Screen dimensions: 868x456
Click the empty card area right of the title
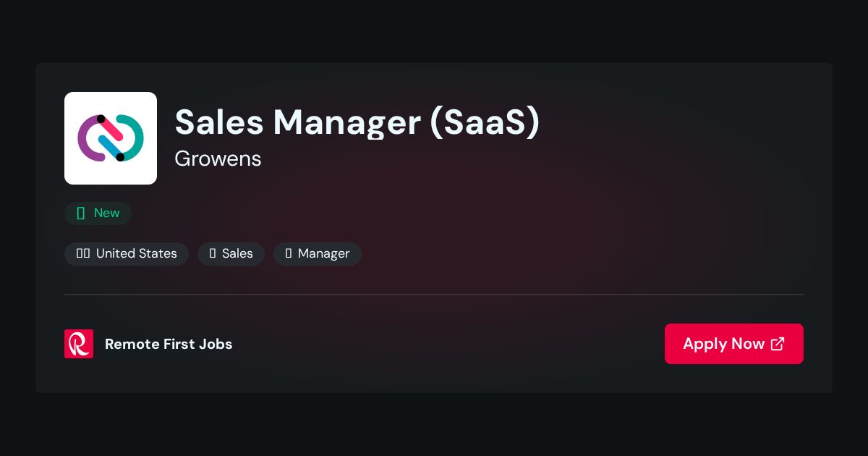pos(673,138)
